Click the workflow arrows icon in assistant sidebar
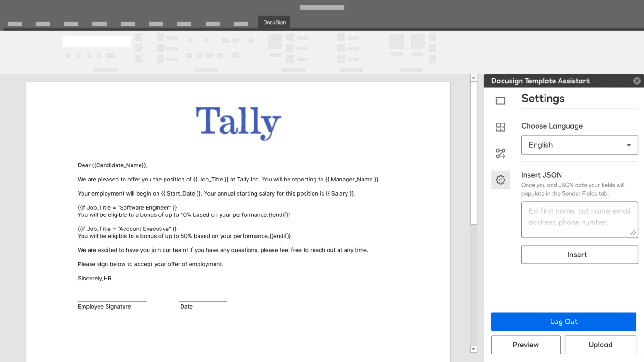This screenshot has height=362, width=644. pyautogui.click(x=501, y=153)
